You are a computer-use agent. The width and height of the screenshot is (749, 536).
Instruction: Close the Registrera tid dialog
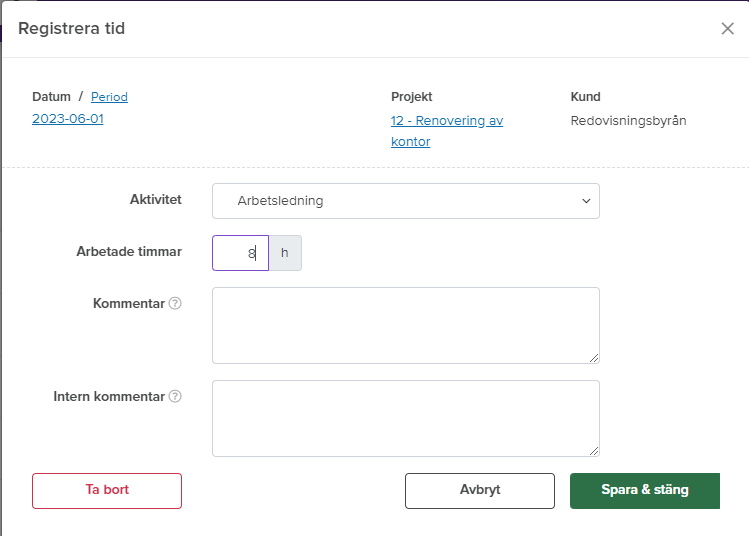click(x=727, y=29)
